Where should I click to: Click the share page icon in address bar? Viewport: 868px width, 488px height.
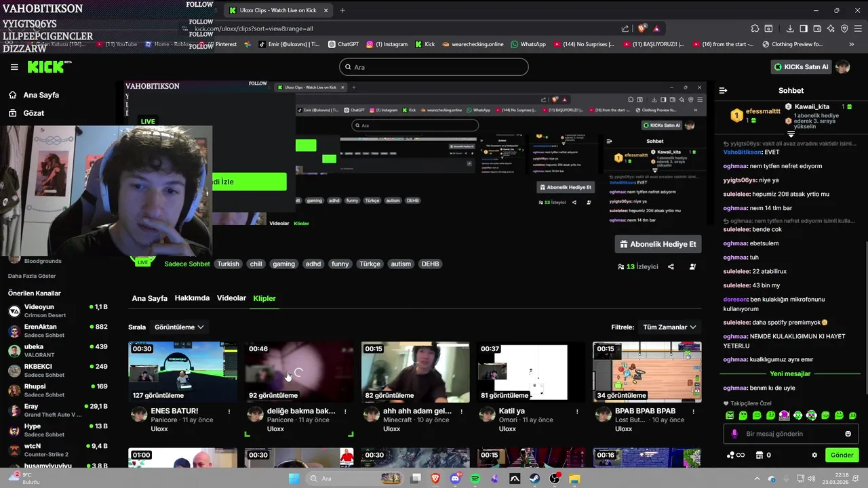tap(625, 28)
